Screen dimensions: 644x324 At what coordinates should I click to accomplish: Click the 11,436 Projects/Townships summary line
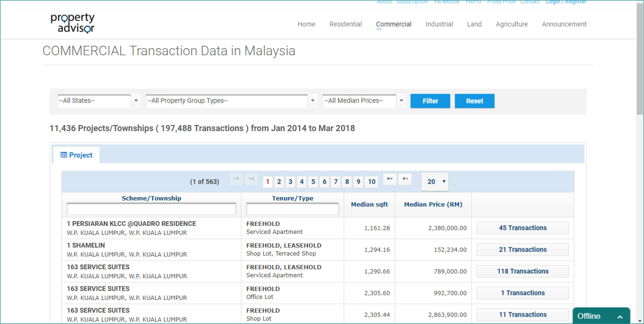[202, 128]
